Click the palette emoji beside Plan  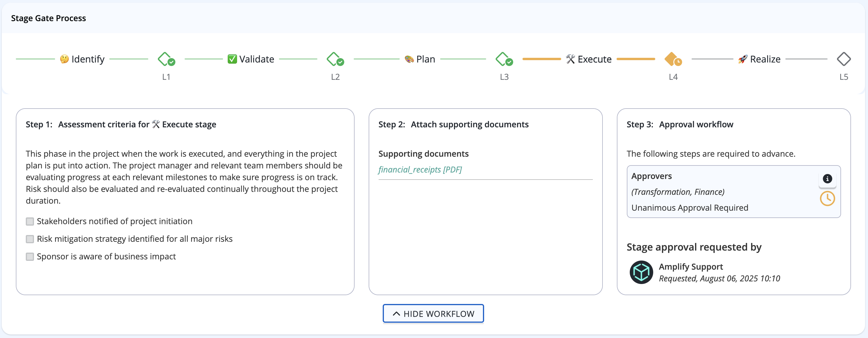point(409,59)
